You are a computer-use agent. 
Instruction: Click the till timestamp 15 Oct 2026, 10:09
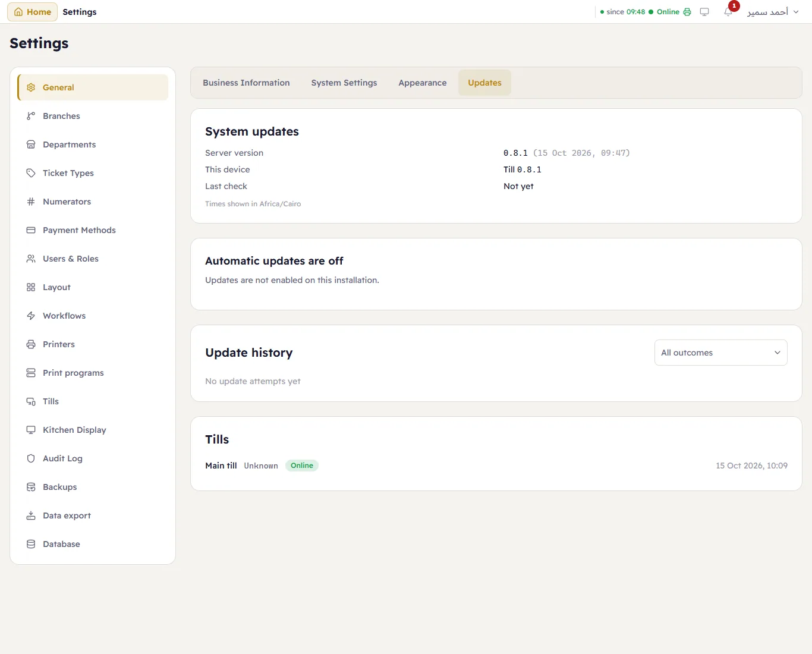751,466
